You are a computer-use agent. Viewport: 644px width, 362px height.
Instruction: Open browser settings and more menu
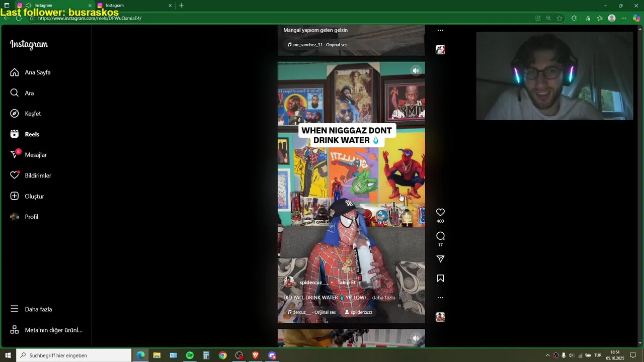click(x=624, y=18)
